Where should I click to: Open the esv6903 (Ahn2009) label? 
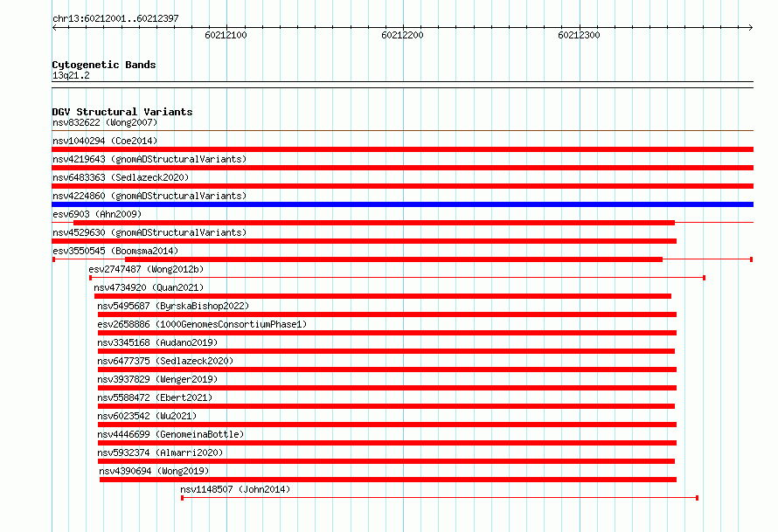(97, 214)
